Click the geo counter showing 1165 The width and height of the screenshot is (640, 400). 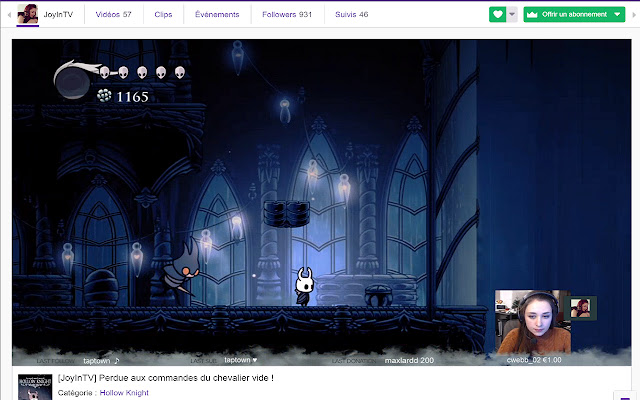pyautogui.click(x=123, y=96)
